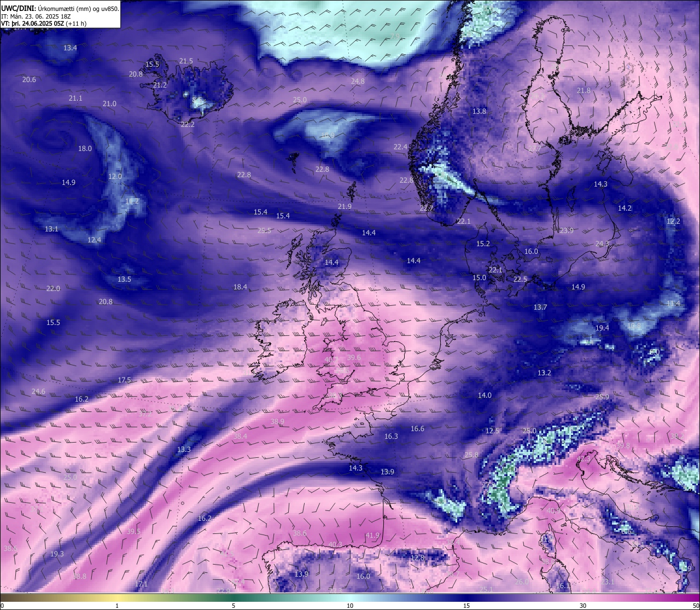Click the 21.8 value over Finland

click(x=584, y=91)
